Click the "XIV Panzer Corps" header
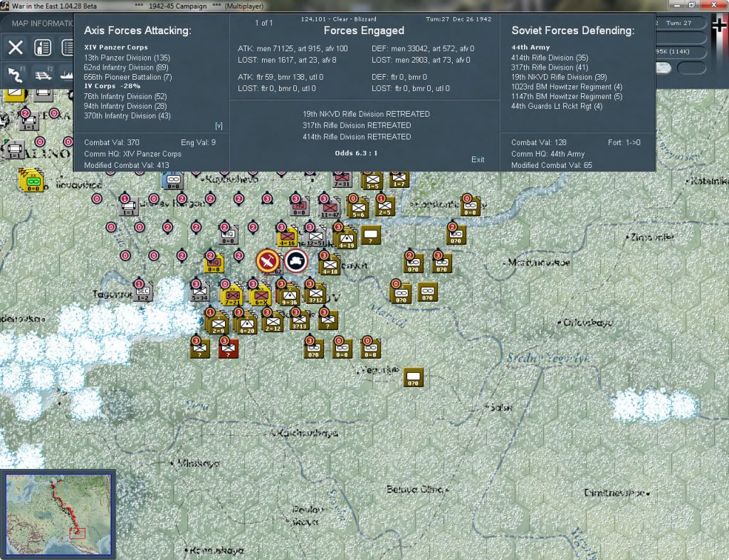Viewport: 729px width, 560px height. point(116,48)
